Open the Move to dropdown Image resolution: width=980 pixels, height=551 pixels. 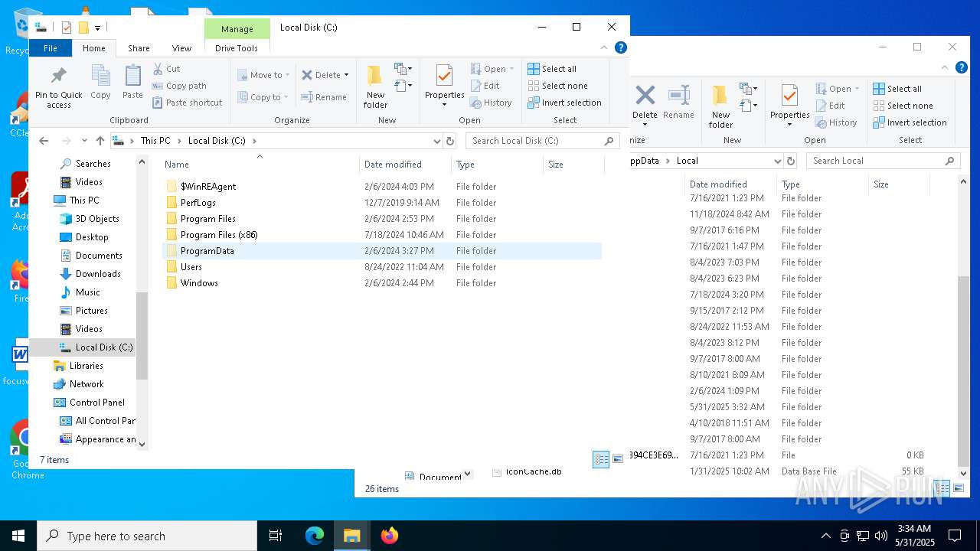(x=263, y=75)
